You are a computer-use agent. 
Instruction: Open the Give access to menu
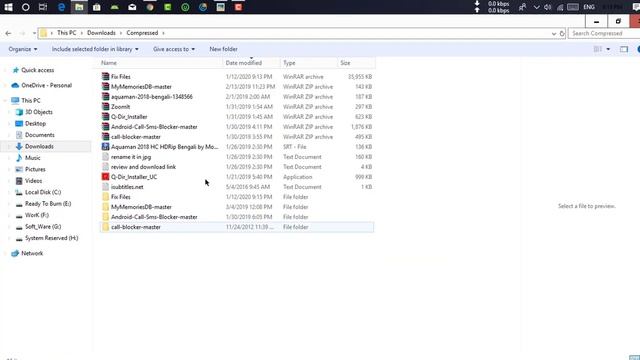pos(173,49)
